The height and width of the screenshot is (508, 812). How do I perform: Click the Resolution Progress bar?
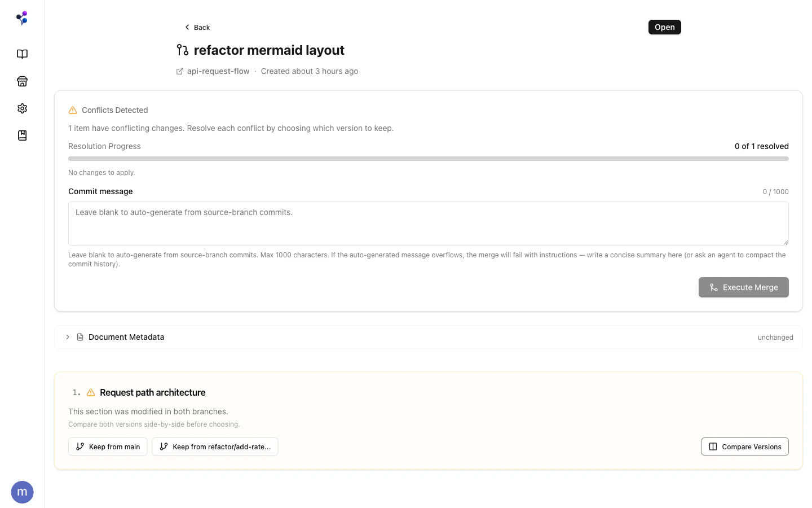pos(428,159)
